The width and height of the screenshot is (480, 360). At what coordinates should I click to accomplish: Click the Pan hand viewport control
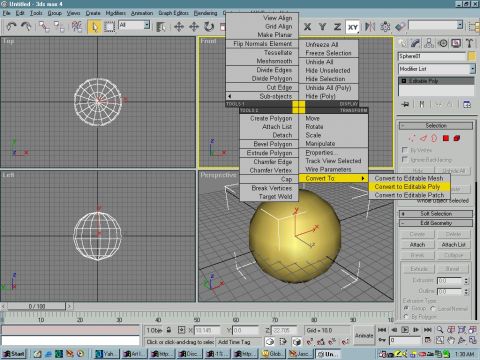(451, 340)
